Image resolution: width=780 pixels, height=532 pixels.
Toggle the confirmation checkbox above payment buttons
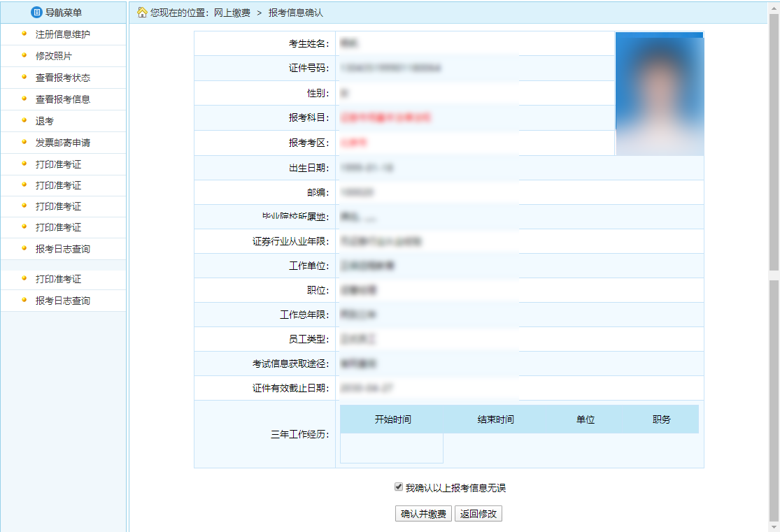click(x=398, y=487)
